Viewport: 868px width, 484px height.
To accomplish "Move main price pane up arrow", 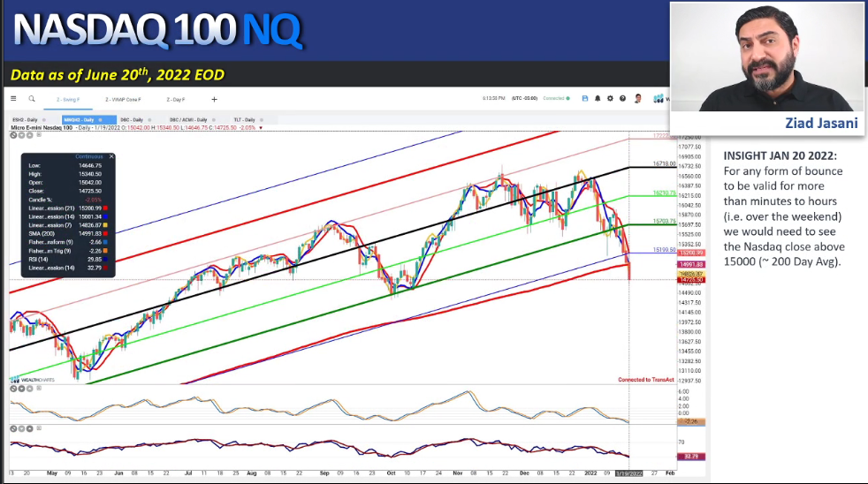I will point(29,135).
